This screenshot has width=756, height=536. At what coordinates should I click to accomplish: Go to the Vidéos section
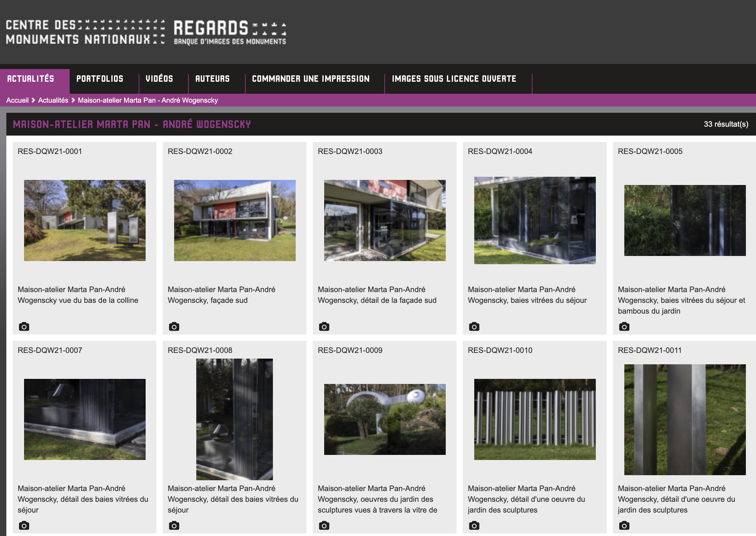[x=159, y=79]
